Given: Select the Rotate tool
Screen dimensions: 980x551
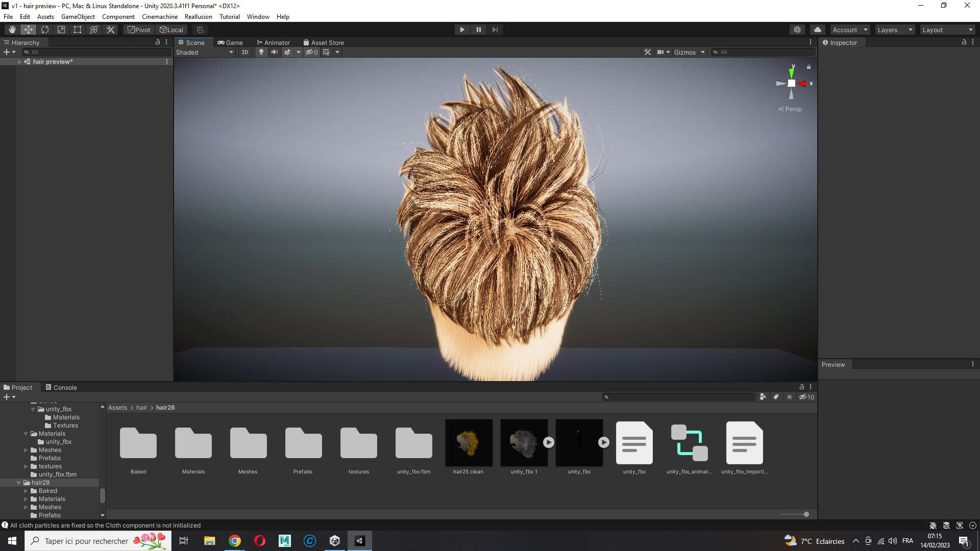Looking at the screenshot, I should click(45, 30).
